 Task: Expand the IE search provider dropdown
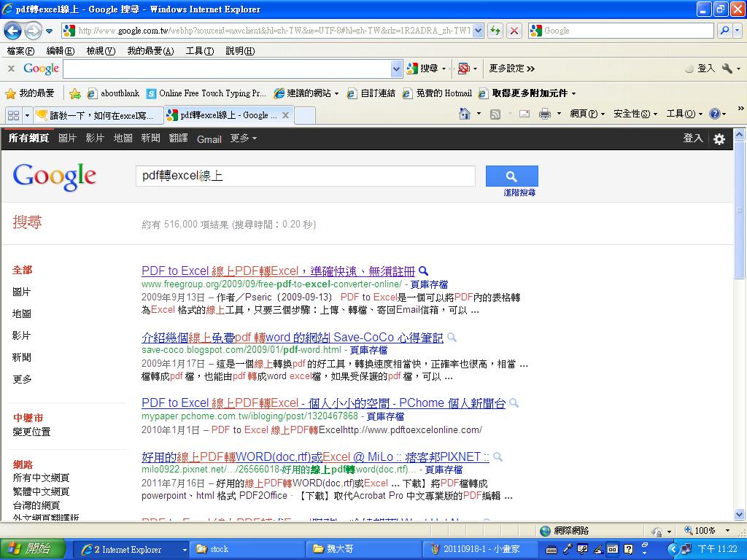[738, 31]
